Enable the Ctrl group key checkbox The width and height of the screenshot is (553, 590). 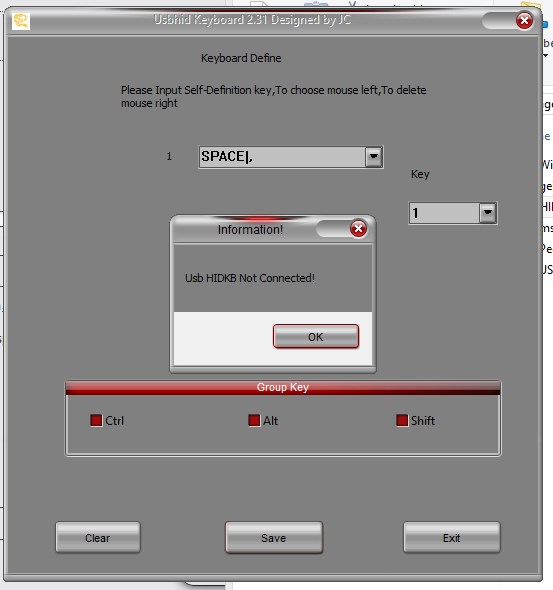96,420
